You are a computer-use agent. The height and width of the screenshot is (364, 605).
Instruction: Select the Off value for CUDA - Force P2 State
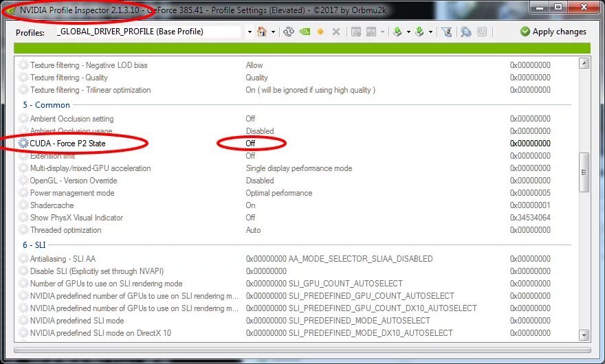coord(250,144)
